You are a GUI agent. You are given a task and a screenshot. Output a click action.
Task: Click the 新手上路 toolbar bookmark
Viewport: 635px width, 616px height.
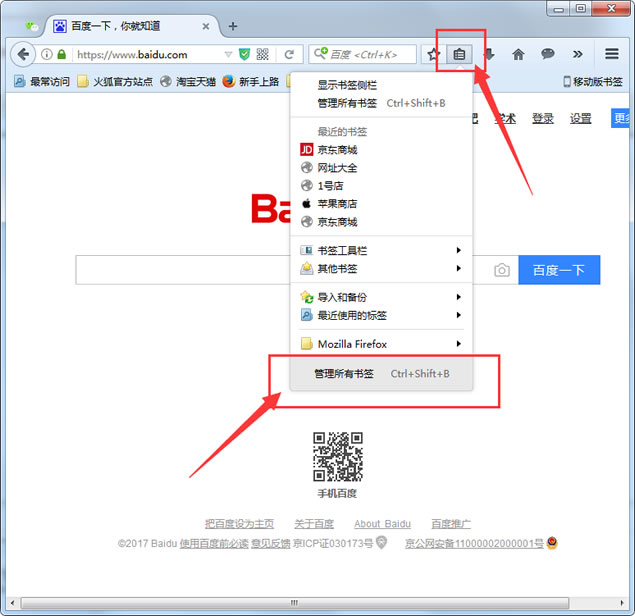point(251,82)
